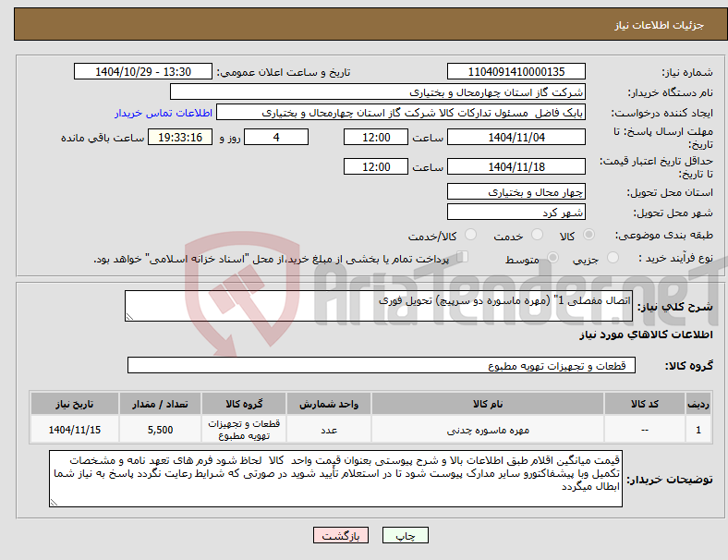This screenshot has width=728, height=560.
Task: Select the خدمت radio button
Action: click(x=537, y=235)
